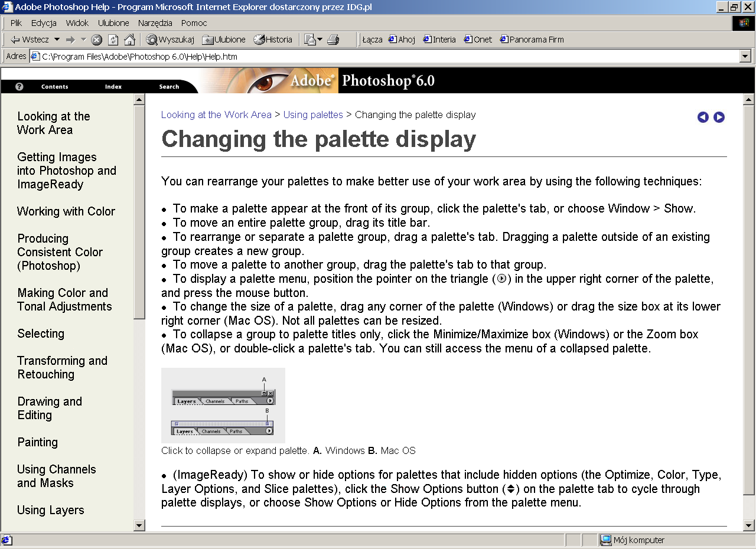Switch to the Contents tab

click(x=55, y=87)
